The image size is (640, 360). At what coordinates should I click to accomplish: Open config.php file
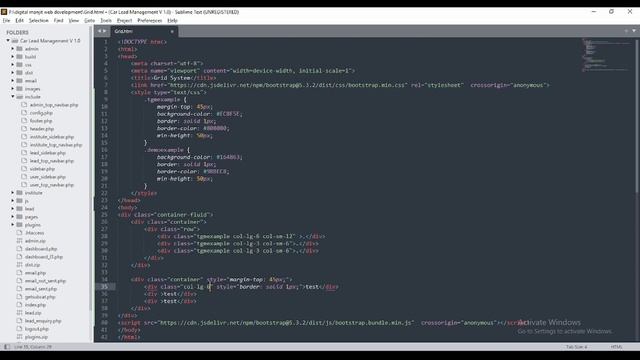[41, 113]
